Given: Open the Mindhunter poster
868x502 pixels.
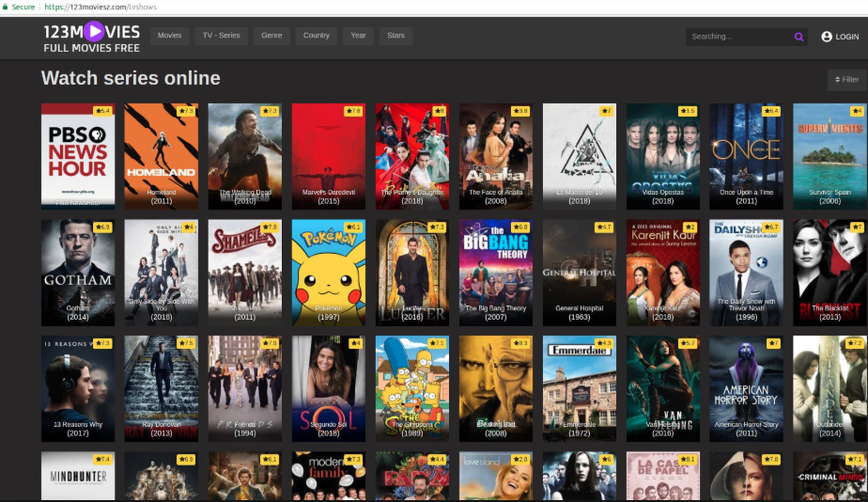Looking at the screenshot, I should [x=78, y=476].
